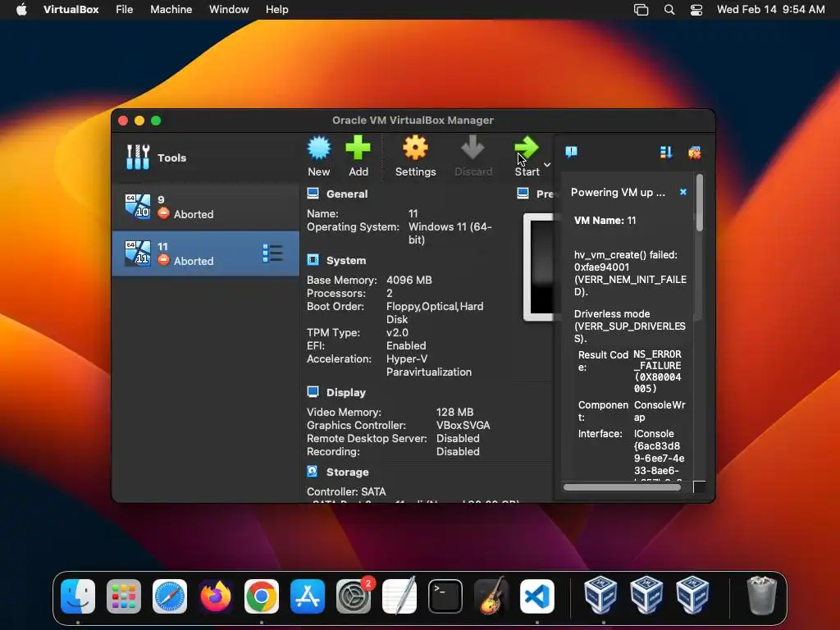Open System Settings from the Dock
Screen dimensions: 840x630
point(354,596)
